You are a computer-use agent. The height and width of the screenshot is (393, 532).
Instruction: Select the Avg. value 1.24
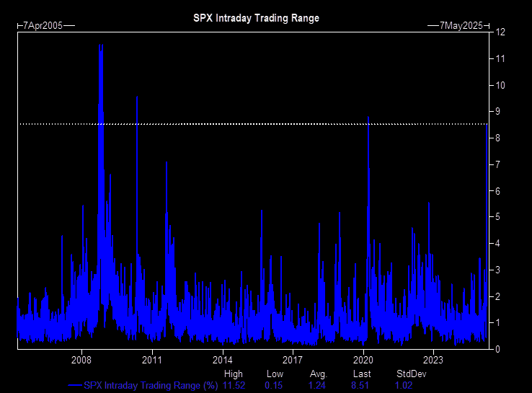(x=318, y=386)
